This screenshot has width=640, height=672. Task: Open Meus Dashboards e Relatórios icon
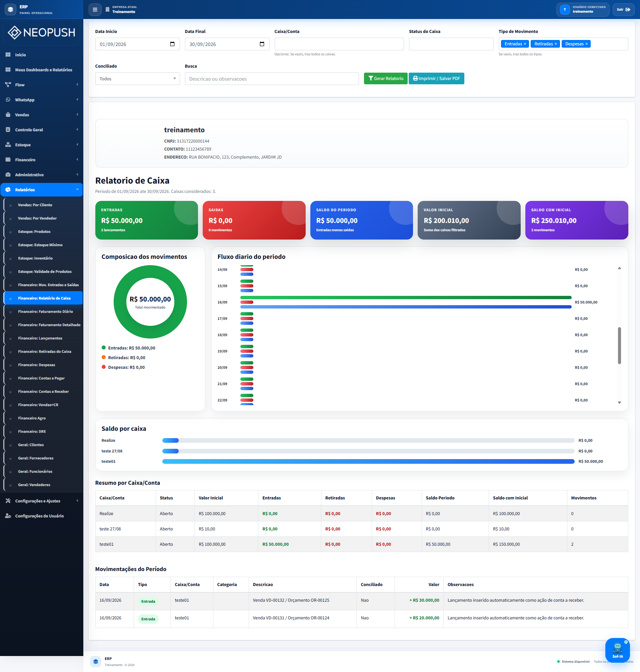point(8,70)
